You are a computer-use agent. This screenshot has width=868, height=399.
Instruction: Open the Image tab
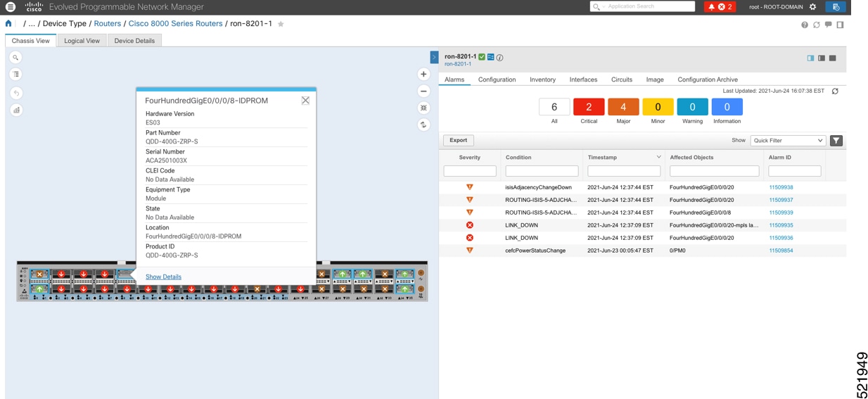(x=655, y=80)
